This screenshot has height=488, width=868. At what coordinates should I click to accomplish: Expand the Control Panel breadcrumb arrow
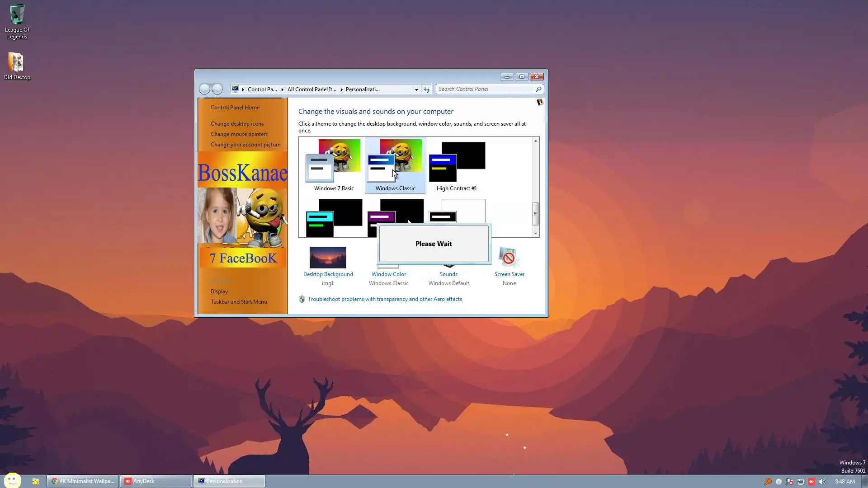coord(282,89)
